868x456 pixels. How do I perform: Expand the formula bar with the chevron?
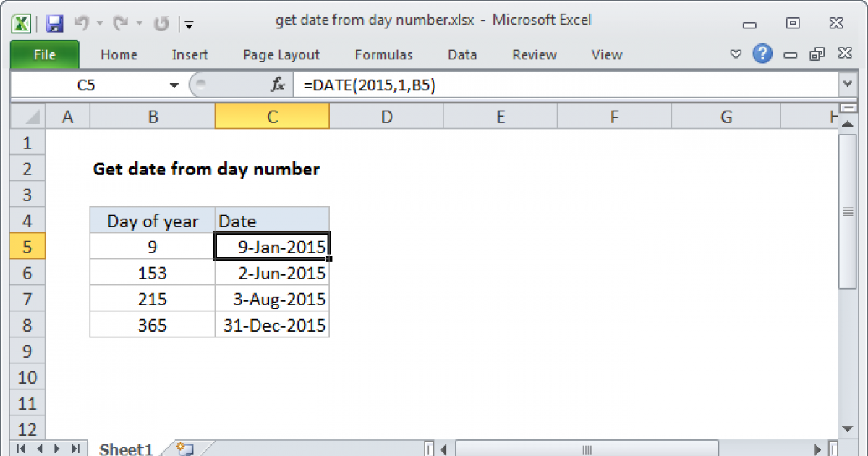[x=848, y=85]
